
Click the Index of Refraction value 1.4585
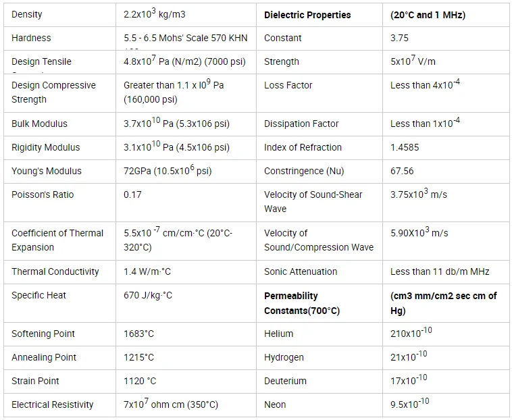(404, 147)
